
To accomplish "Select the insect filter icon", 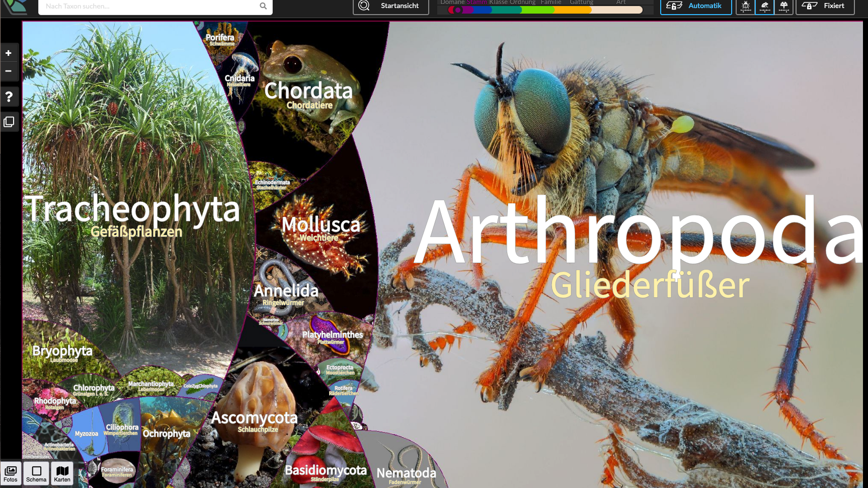I will pos(745,6).
